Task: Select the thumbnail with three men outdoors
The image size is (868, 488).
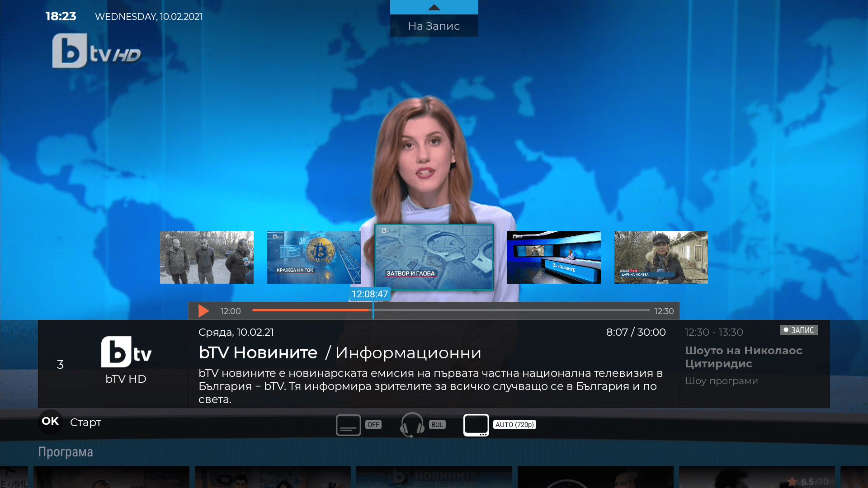Action: click(207, 257)
